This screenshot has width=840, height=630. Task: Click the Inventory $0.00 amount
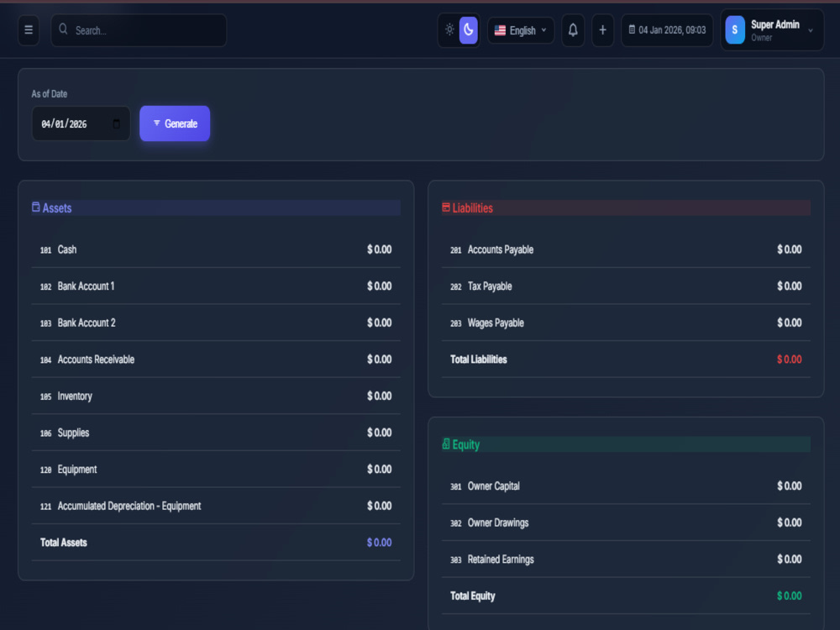[x=380, y=396]
